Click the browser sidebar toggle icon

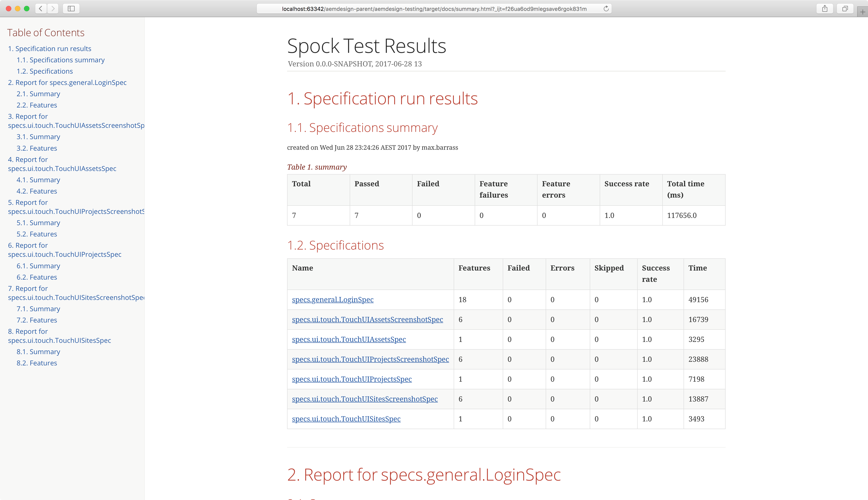71,8
